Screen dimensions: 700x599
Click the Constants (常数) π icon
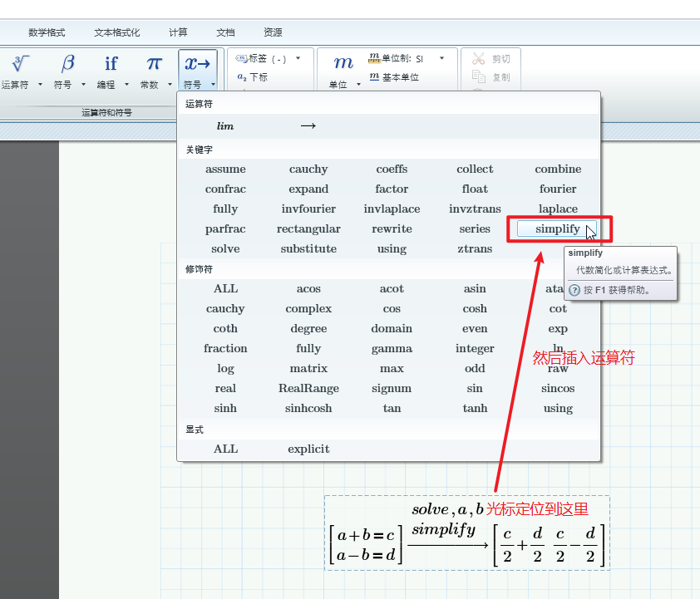[153, 62]
